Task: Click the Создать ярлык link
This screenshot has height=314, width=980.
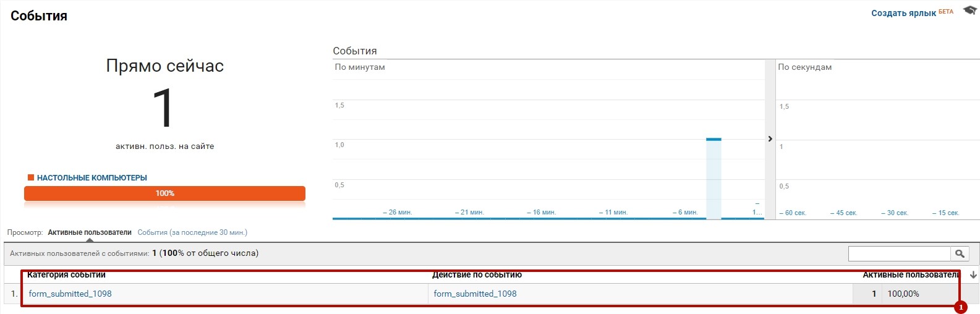Action: pyautogui.click(x=903, y=13)
